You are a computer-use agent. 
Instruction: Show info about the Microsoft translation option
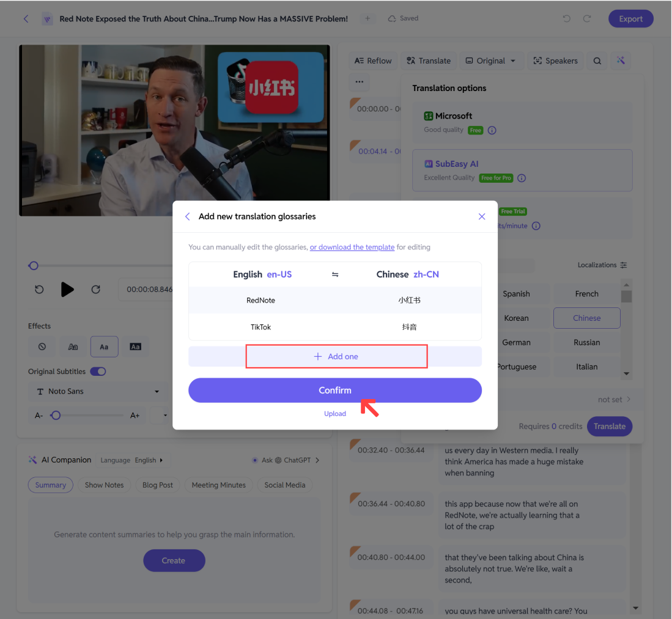pos(492,130)
